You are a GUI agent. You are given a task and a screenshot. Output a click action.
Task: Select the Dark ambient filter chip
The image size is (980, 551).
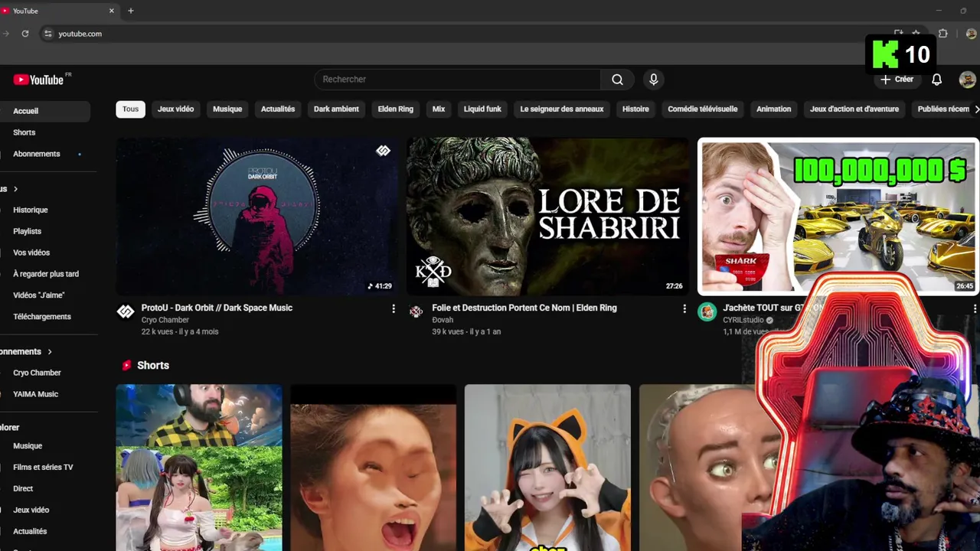pyautogui.click(x=336, y=109)
